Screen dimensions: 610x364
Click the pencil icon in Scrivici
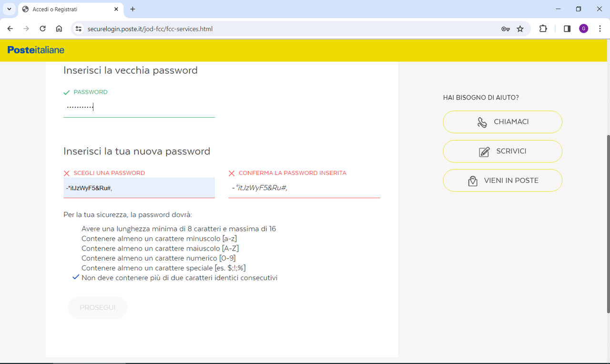coord(484,152)
